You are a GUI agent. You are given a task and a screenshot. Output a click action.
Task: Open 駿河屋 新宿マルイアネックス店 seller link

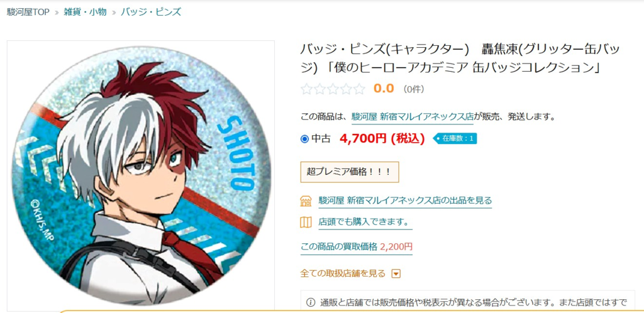413,117
